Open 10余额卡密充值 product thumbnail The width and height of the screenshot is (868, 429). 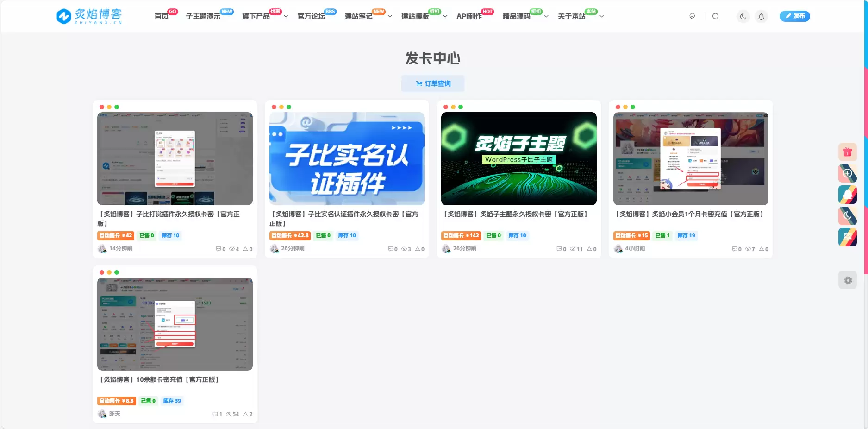point(175,324)
